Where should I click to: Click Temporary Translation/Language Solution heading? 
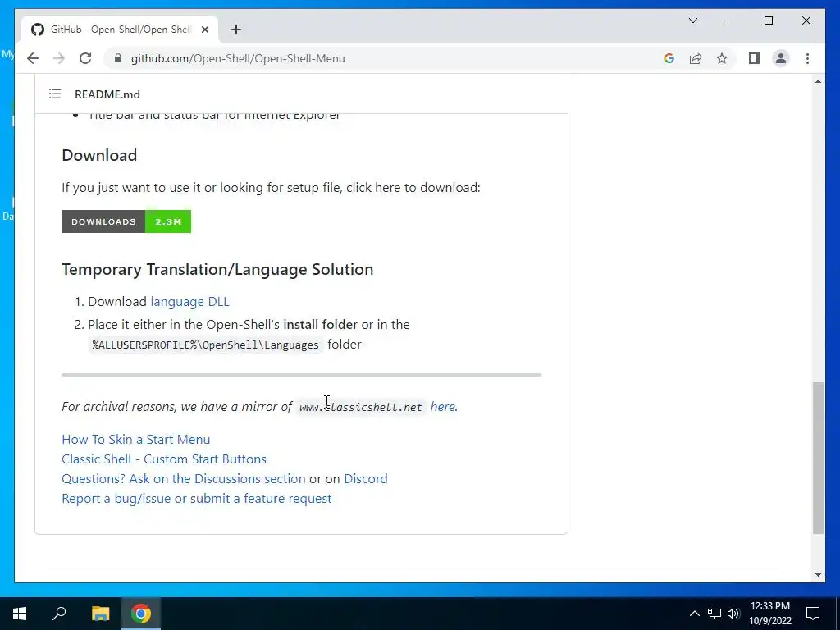click(217, 269)
